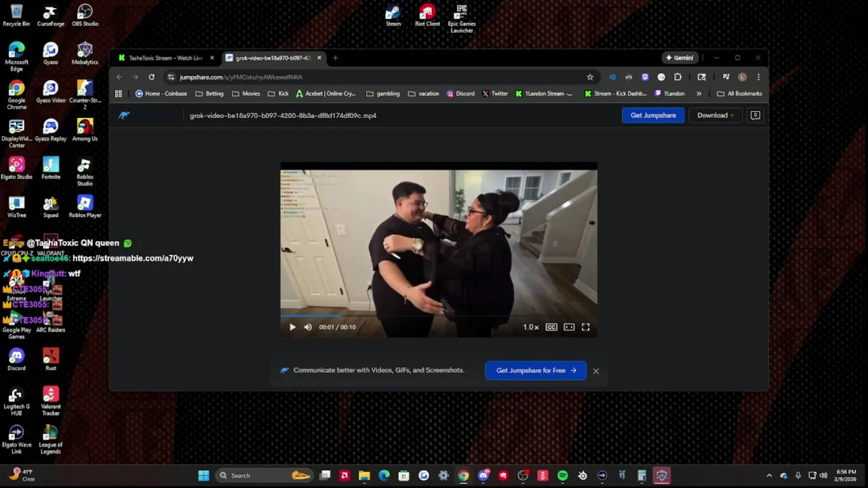Expand the Download dropdown
The width and height of the screenshot is (868, 488).
coord(715,115)
